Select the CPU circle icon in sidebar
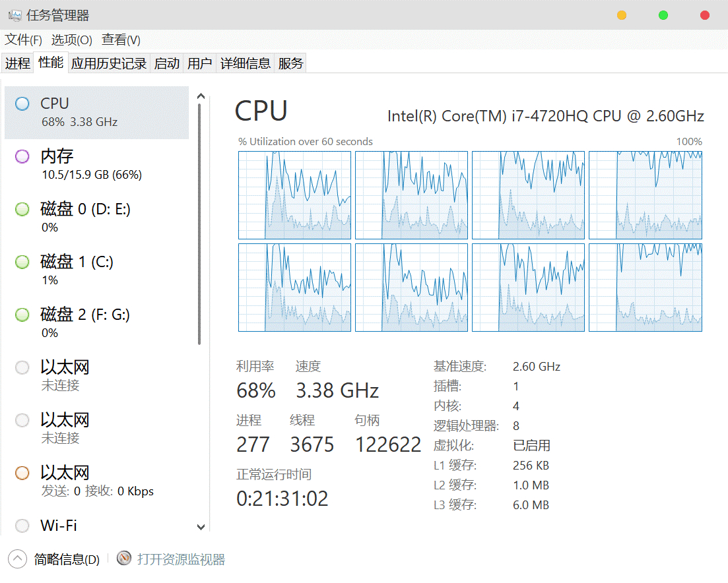 (22, 104)
